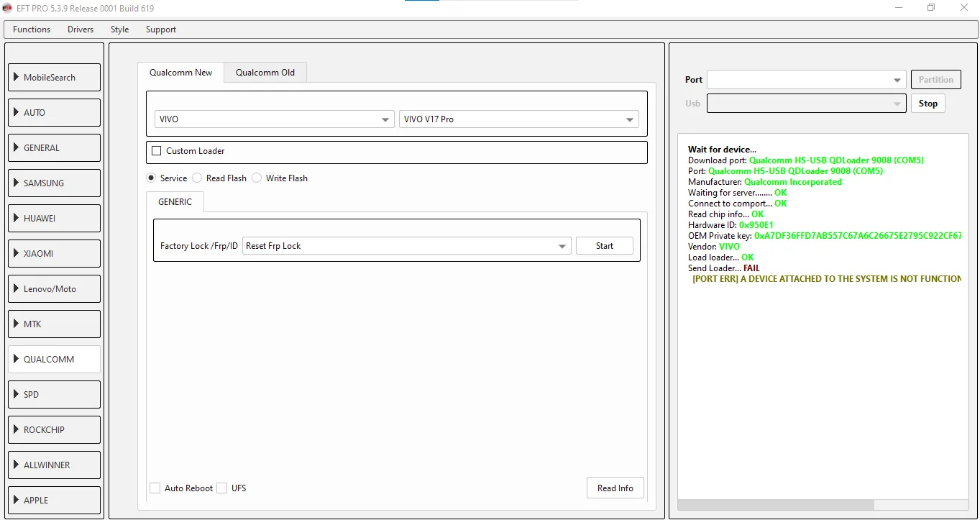Click the log panel horizontal scrollbar
The height and width of the screenshot is (520, 980).
pyautogui.click(x=775, y=505)
